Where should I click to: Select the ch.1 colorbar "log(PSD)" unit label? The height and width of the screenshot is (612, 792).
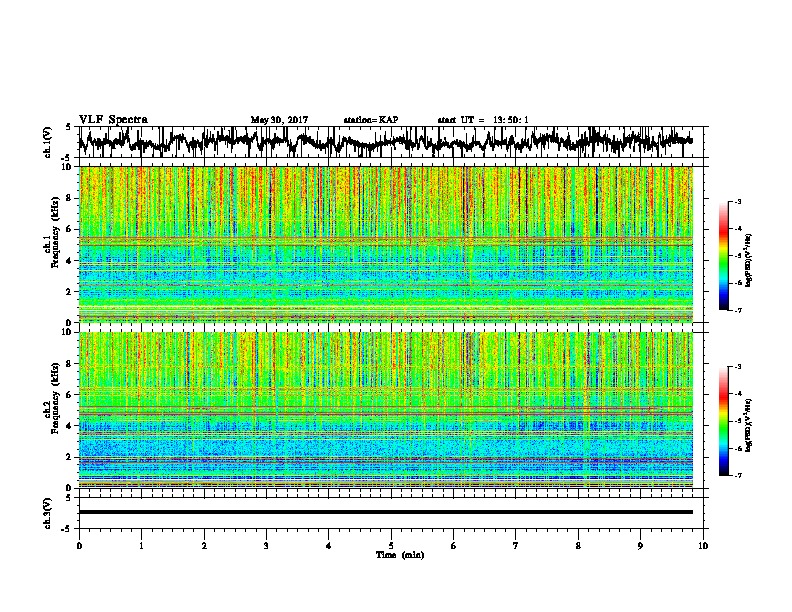tap(749, 260)
